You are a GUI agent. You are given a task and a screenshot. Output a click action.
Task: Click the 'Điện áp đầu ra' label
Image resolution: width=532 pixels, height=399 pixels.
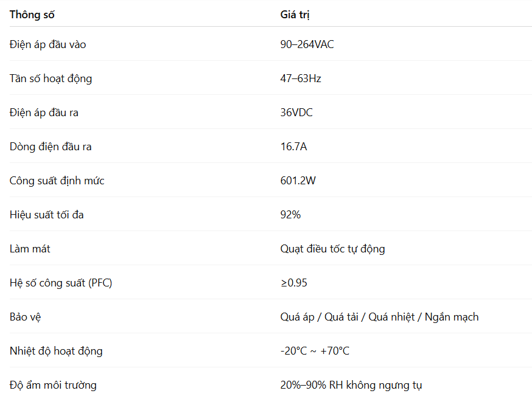pyautogui.click(x=44, y=113)
